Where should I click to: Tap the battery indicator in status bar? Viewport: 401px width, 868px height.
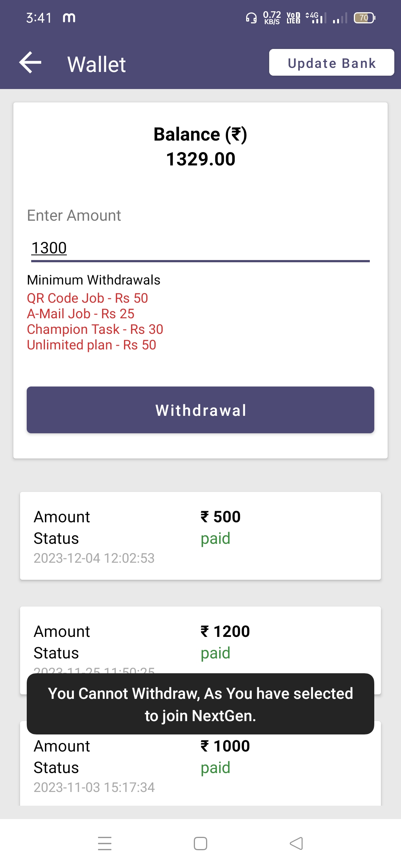coord(364,18)
